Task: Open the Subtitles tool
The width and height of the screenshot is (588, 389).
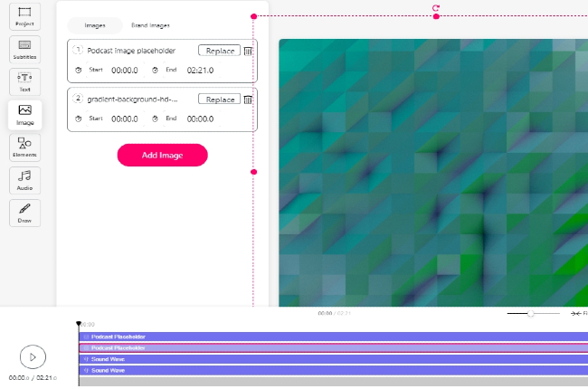Action: [x=24, y=50]
